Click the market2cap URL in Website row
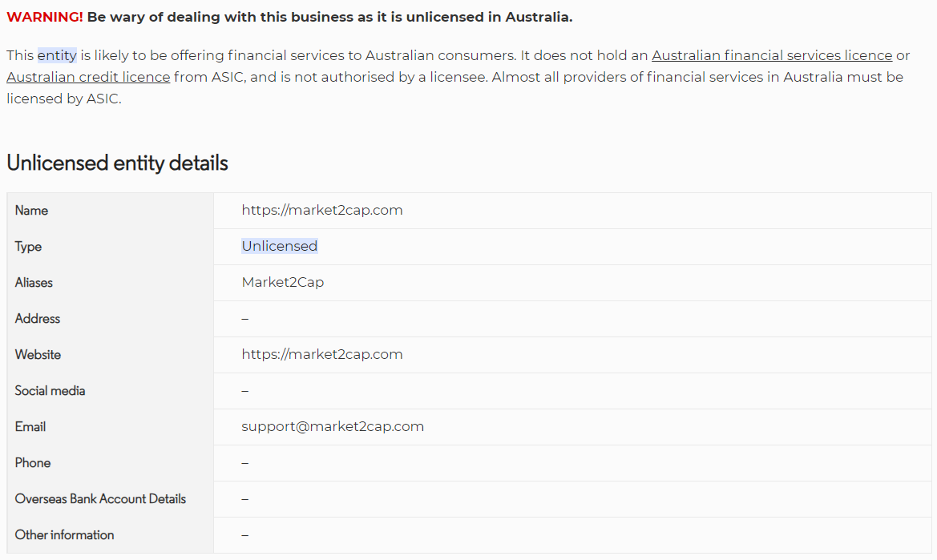 coord(321,355)
